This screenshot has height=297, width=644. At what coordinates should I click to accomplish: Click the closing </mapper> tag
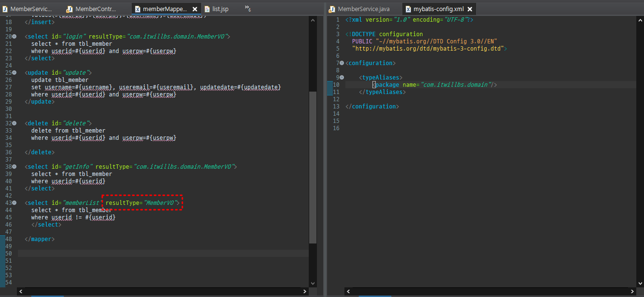tap(40, 239)
